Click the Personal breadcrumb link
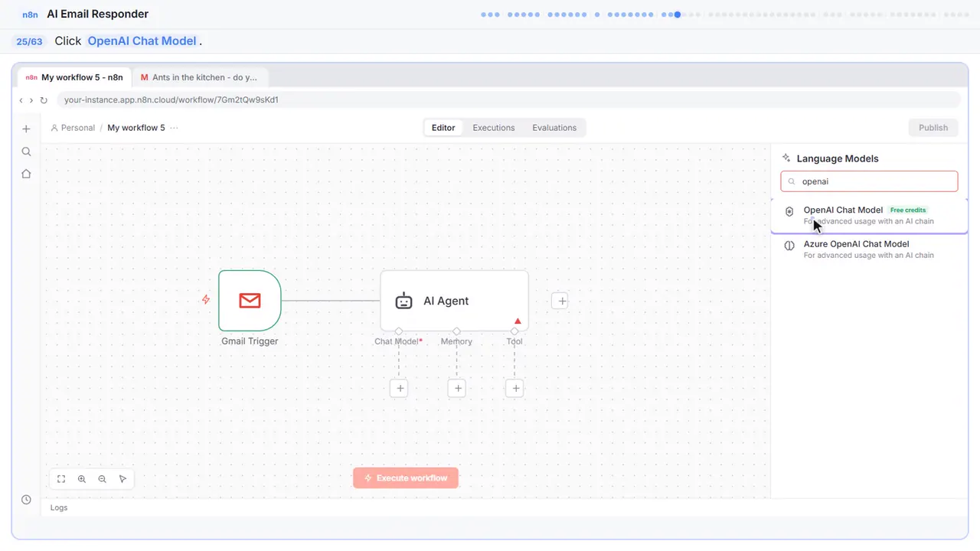Viewport: 980px width, 551px height. (73, 128)
